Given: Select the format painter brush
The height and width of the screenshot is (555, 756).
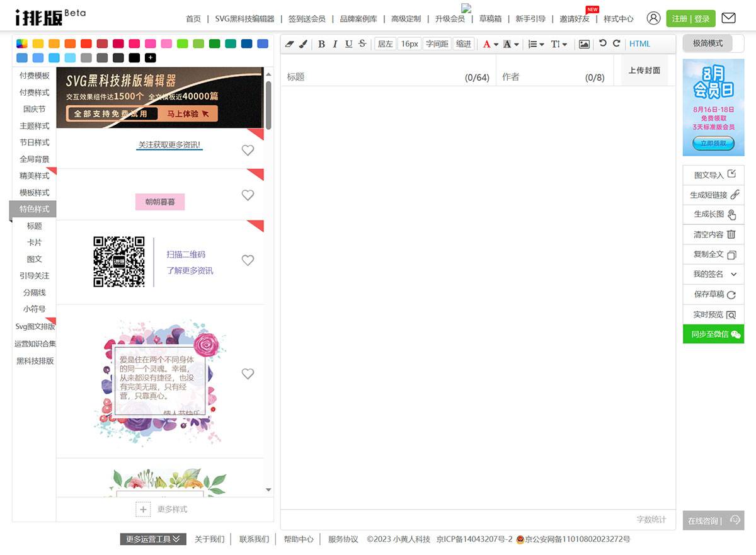Looking at the screenshot, I should click(302, 44).
